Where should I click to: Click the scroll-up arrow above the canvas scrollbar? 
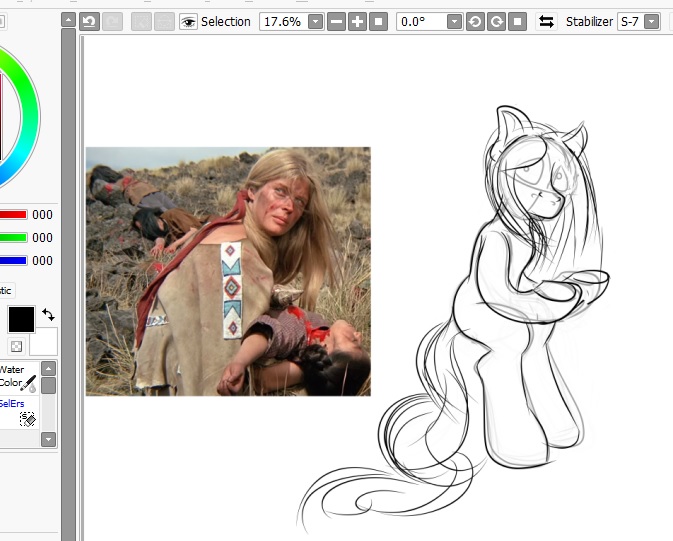point(68,20)
